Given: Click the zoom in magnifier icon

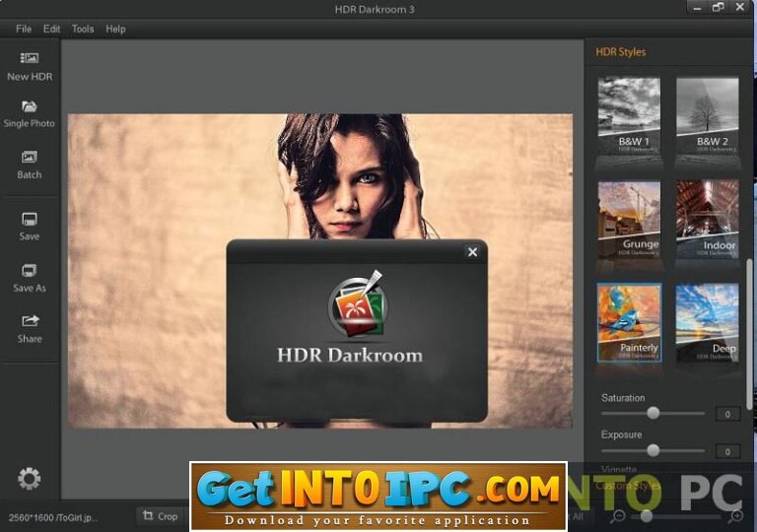Looking at the screenshot, I should point(735,516).
